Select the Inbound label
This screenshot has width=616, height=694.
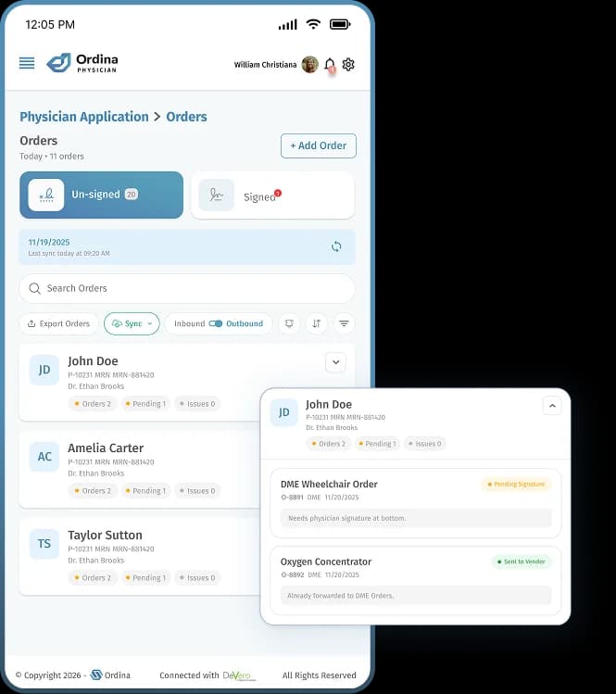189,323
